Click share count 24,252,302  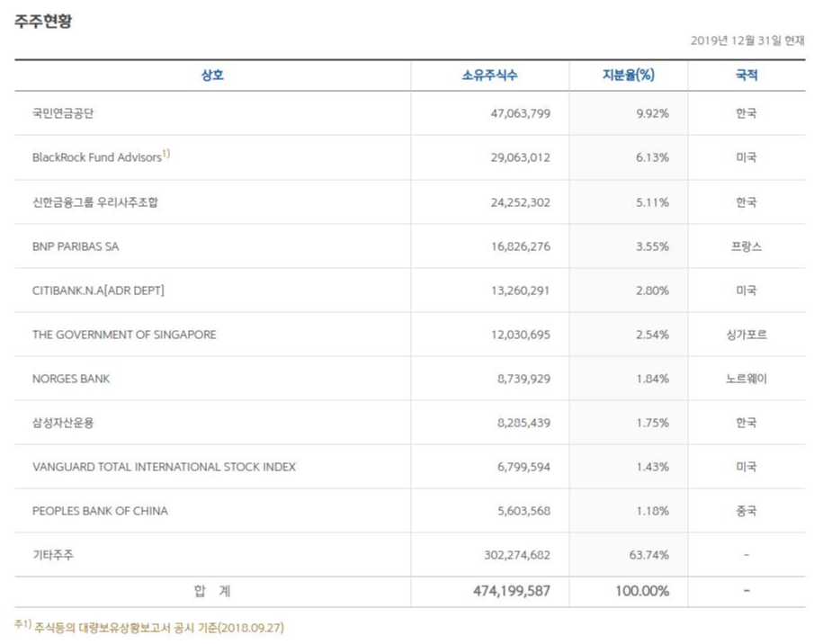click(x=521, y=202)
